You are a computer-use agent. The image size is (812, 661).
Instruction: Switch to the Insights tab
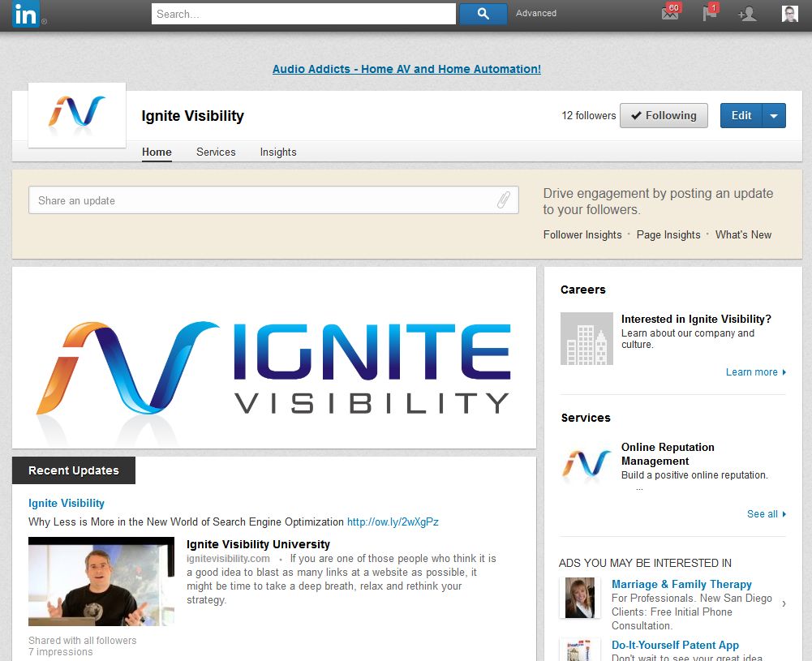click(x=278, y=152)
